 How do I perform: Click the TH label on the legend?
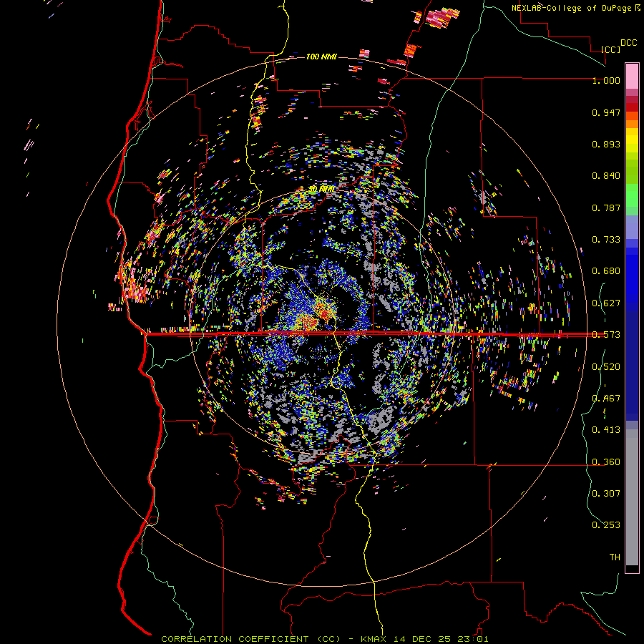[615, 557]
